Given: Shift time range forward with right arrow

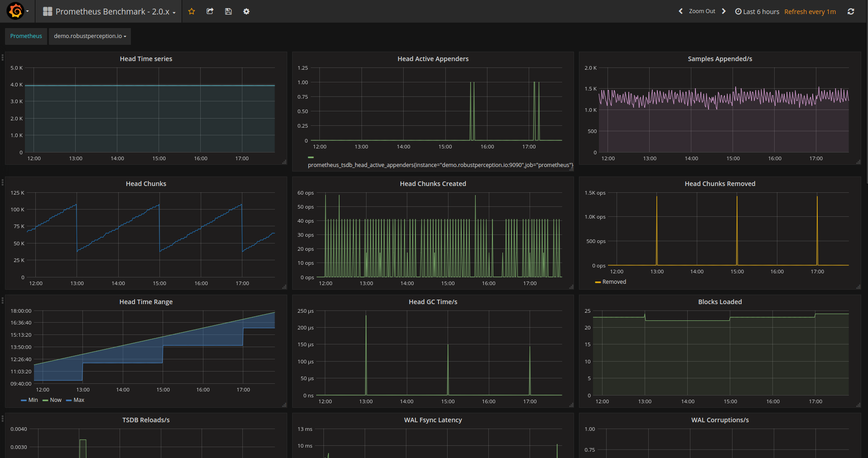Looking at the screenshot, I should point(723,11).
